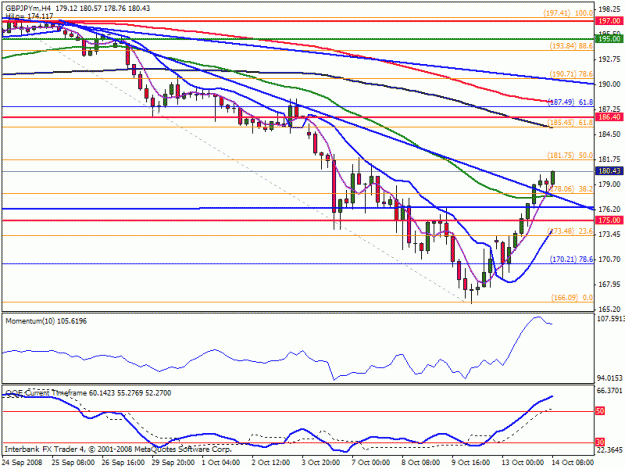This screenshot has height=469, width=625.
Task: Select the red 175.00 price label
Action: point(609,220)
